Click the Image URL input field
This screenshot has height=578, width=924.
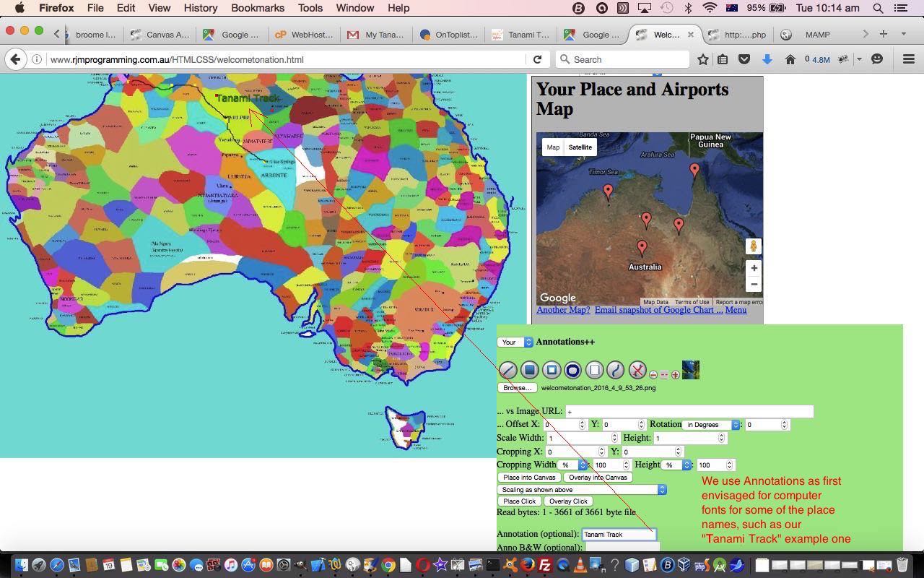pos(689,411)
